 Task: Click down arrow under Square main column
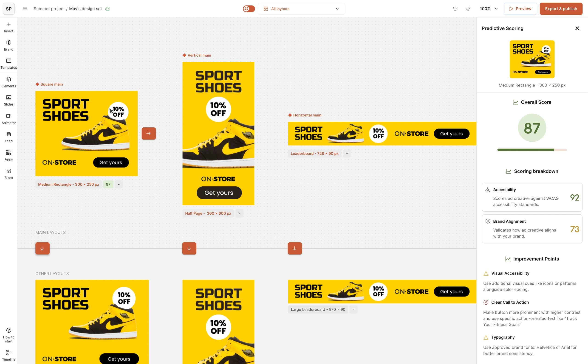pyautogui.click(x=42, y=249)
